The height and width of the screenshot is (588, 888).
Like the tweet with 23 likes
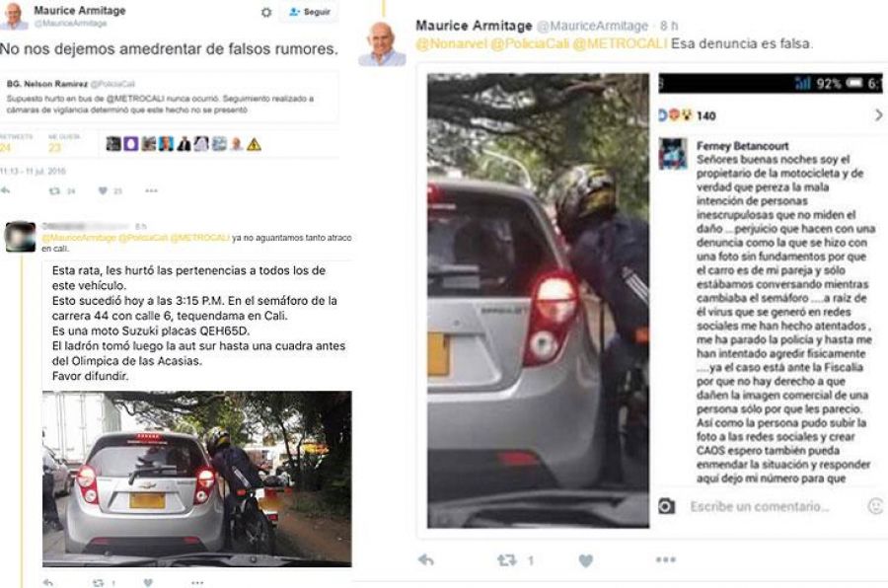coord(103,190)
